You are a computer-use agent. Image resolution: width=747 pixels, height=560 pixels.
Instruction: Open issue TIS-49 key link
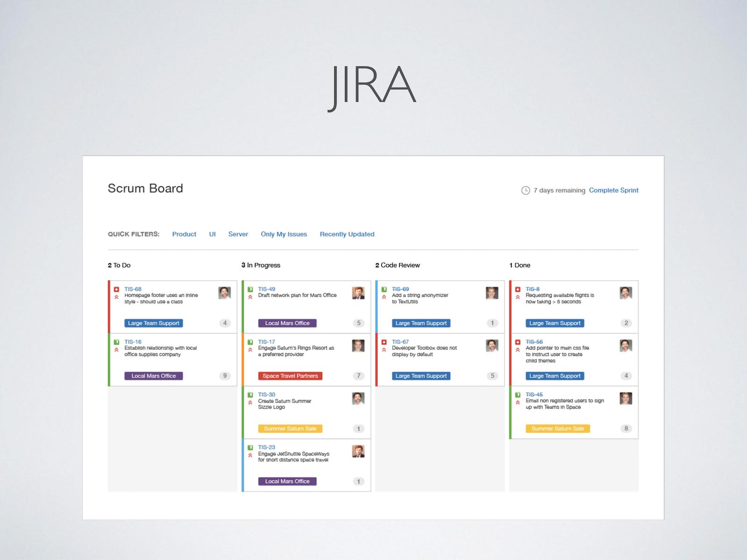click(267, 289)
